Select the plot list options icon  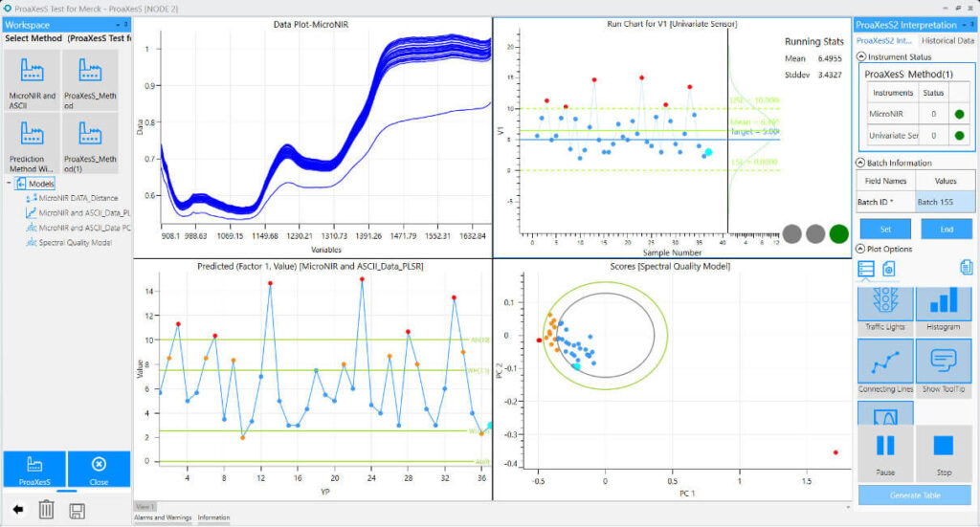[866, 269]
